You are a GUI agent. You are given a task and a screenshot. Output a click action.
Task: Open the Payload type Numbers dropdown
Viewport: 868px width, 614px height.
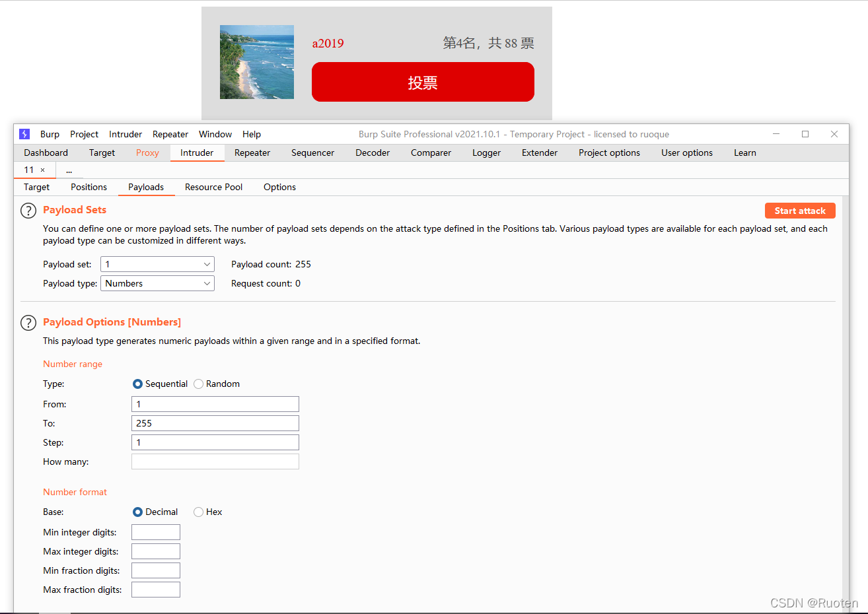157,283
